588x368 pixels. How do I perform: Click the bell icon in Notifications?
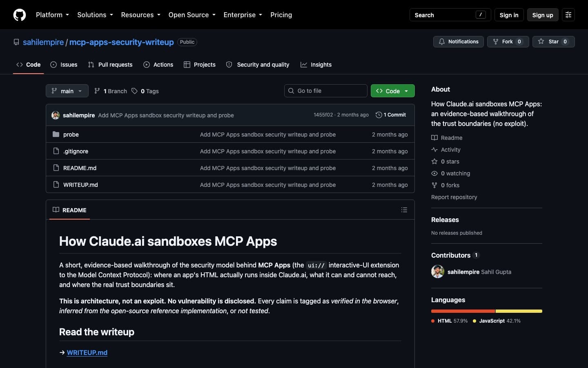pyautogui.click(x=442, y=42)
